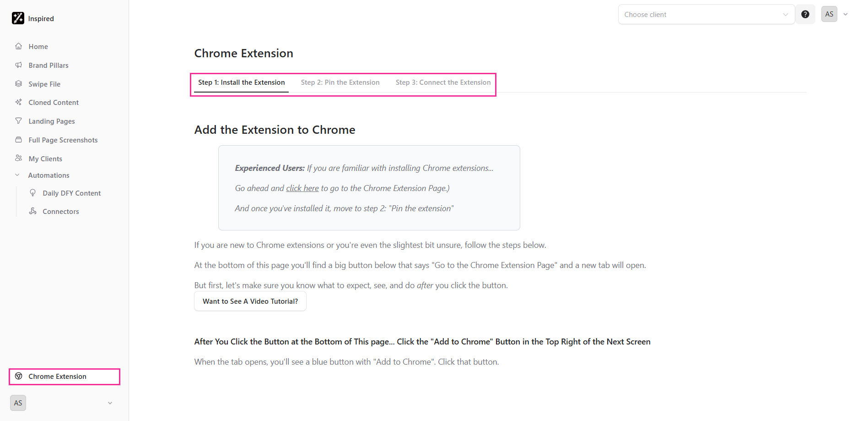The height and width of the screenshot is (421, 868).
Task: Collapse the Automations section chevron
Action: [17, 175]
